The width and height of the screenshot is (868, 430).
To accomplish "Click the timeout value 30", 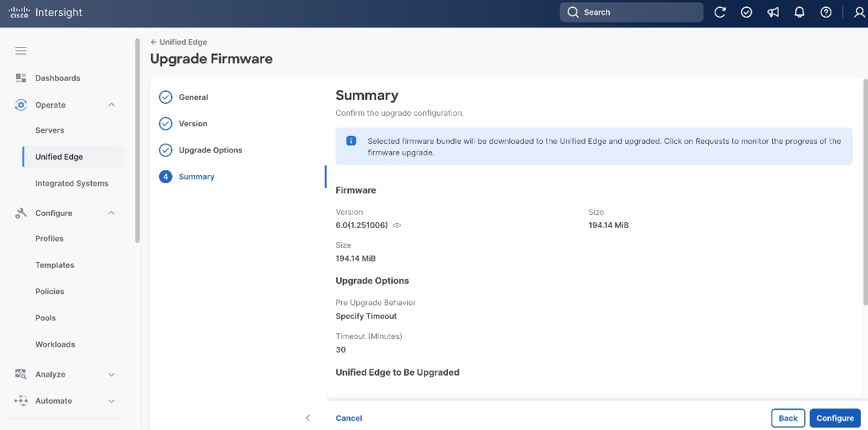I will pyautogui.click(x=340, y=349).
